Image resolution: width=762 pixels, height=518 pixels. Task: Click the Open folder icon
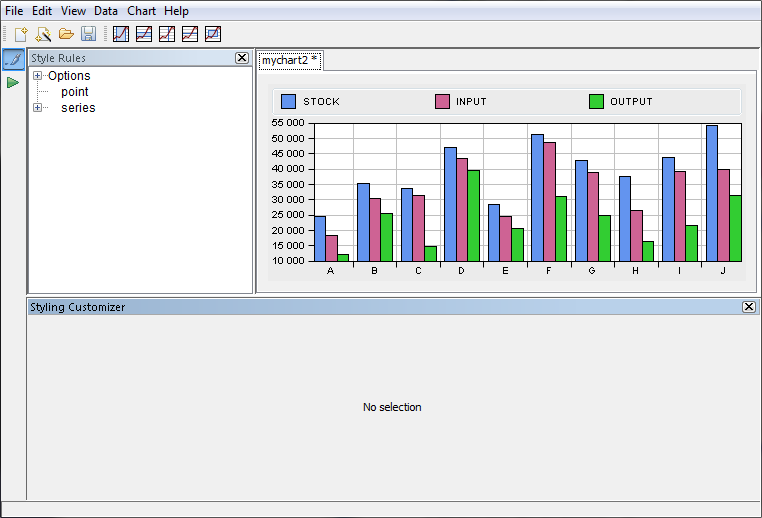pos(66,34)
